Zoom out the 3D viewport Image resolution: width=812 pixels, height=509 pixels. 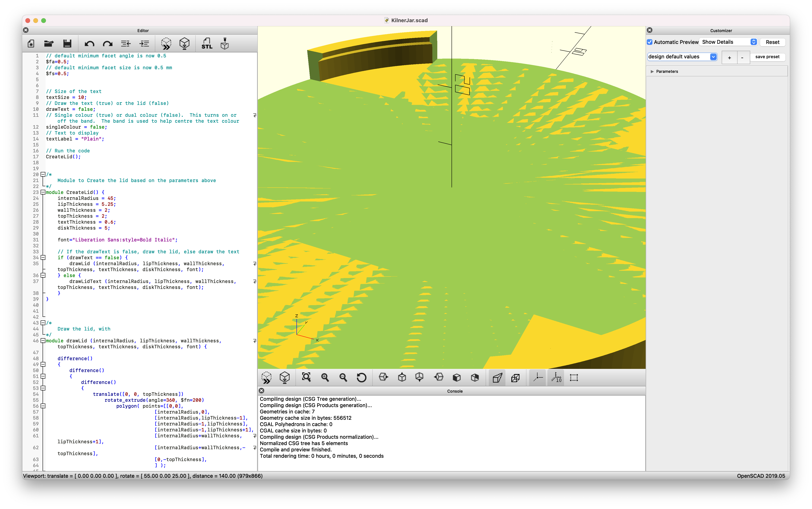pyautogui.click(x=343, y=378)
